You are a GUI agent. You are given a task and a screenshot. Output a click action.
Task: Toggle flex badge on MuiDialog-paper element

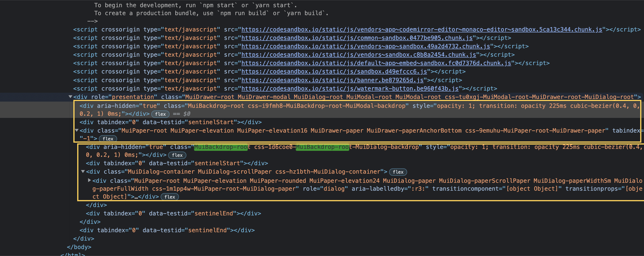coord(170,197)
